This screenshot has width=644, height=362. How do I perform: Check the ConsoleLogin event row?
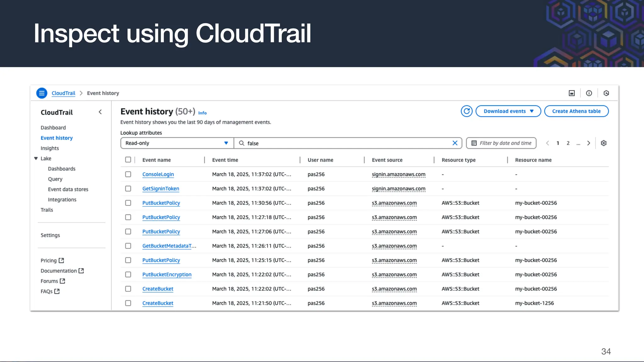(128, 174)
